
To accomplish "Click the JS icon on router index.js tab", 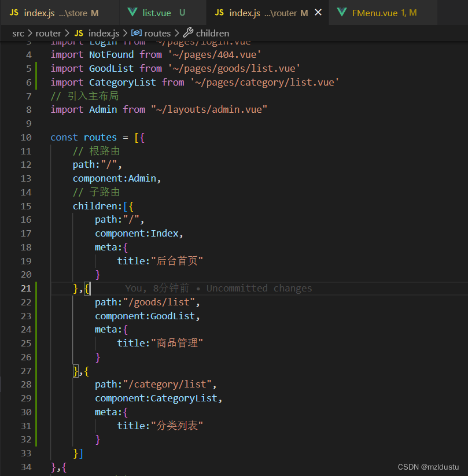I will 219,13.
